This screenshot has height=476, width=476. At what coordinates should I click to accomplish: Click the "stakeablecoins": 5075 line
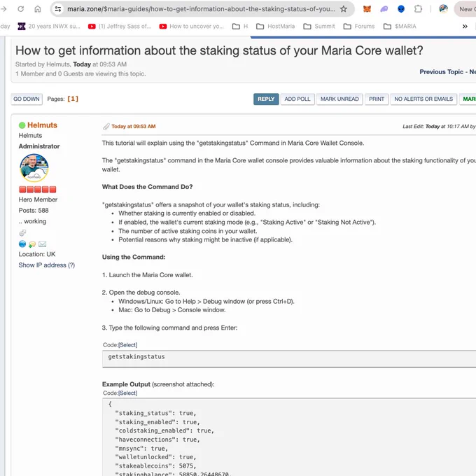point(155,466)
